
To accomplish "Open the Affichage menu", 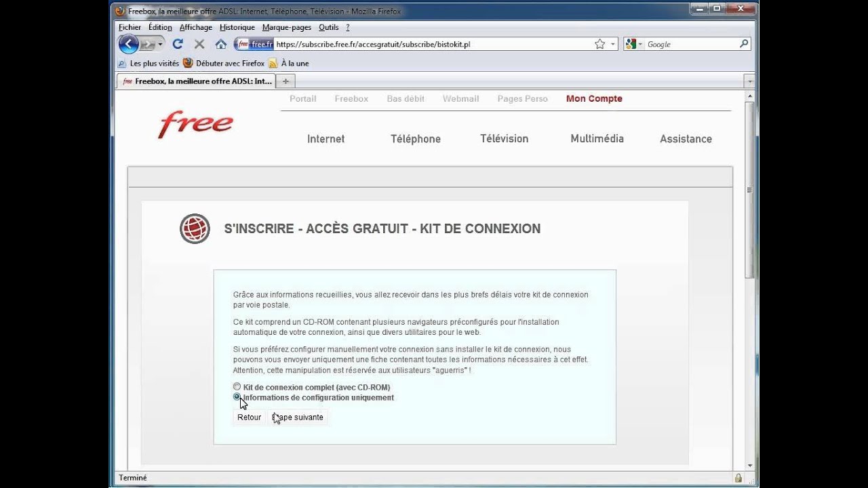I will 196,27.
